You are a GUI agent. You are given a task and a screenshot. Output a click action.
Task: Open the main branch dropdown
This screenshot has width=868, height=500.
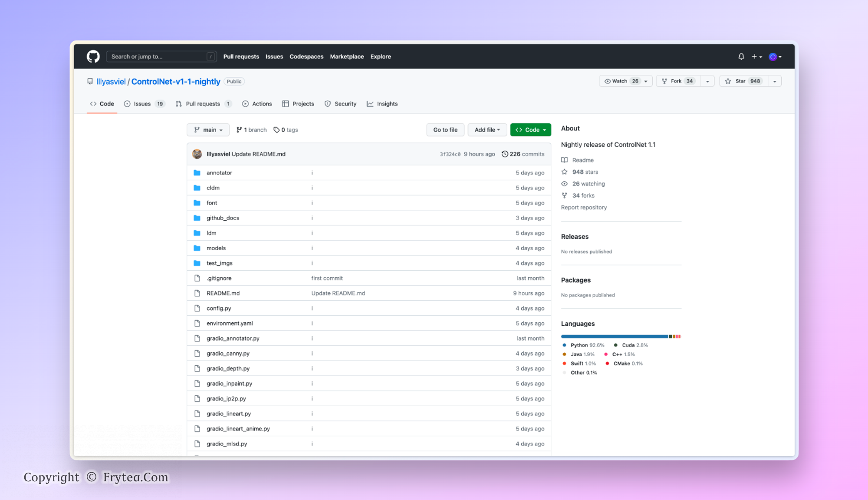(x=208, y=130)
